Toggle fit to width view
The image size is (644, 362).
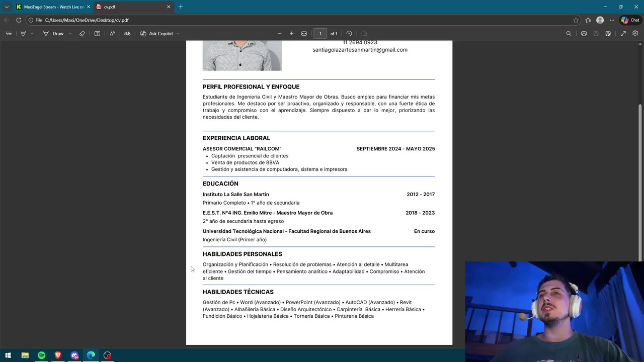coord(304,34)
